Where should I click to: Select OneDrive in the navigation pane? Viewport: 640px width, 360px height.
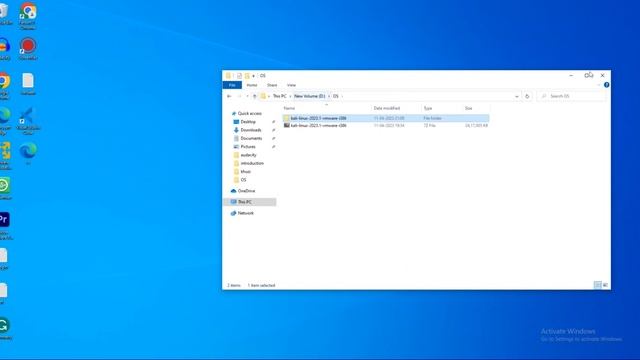pyautogui.click(x=246, y=191)
